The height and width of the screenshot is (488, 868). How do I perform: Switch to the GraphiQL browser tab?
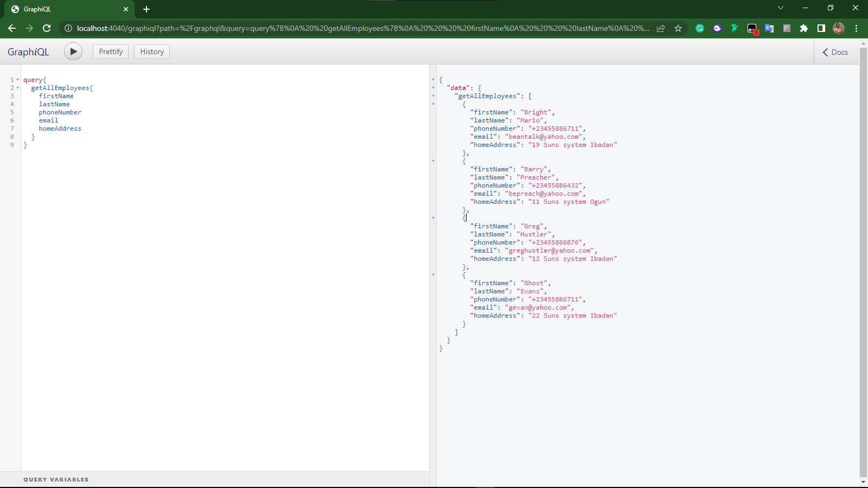coord(65,9)
